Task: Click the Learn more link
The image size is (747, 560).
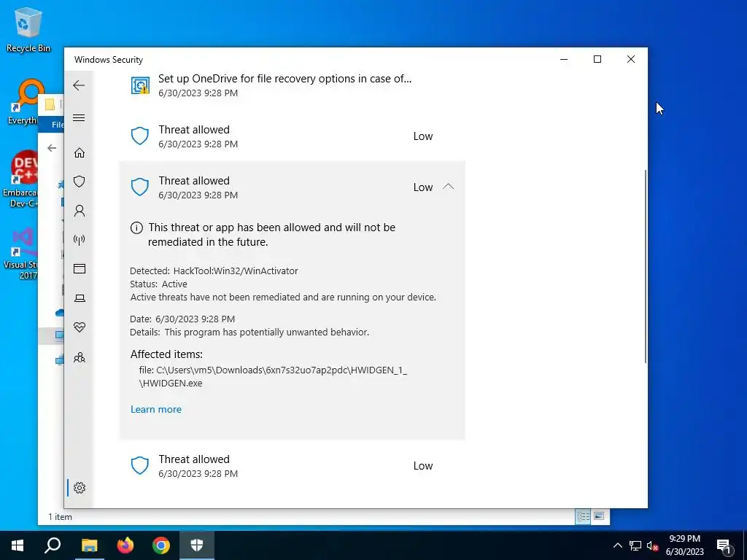Action: (x=156, y=410)
